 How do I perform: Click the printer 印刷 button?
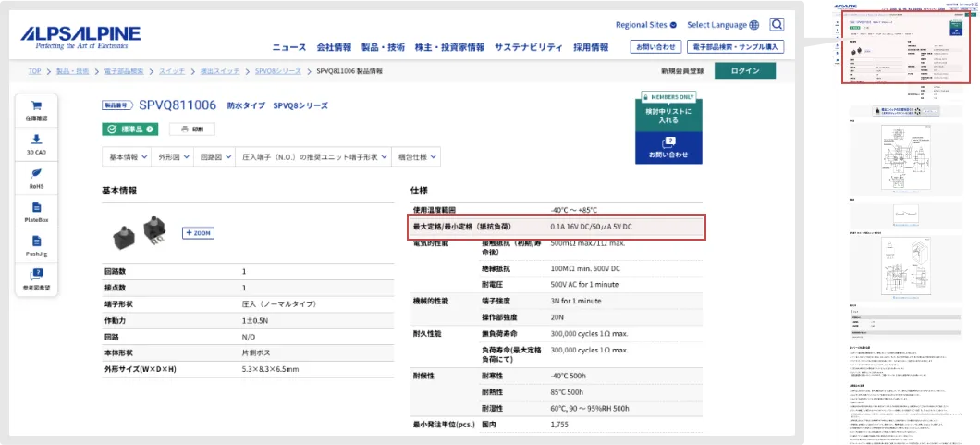coord(192,130)
